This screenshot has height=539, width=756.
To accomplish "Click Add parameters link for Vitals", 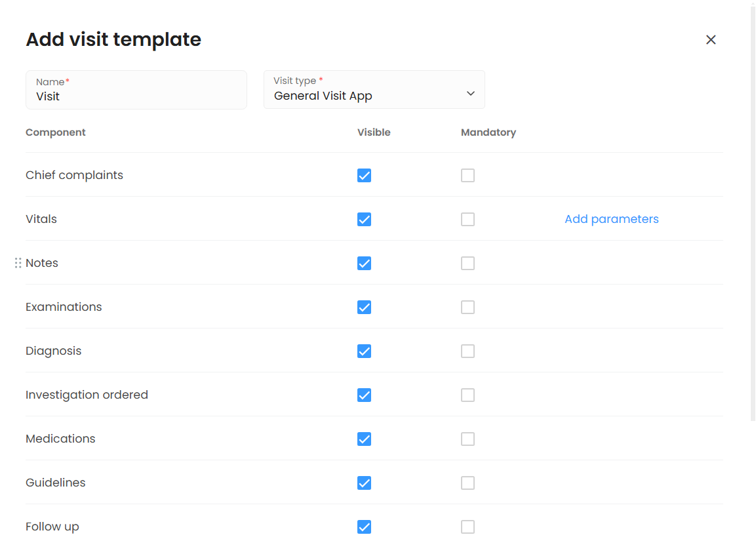I will 611,219.
